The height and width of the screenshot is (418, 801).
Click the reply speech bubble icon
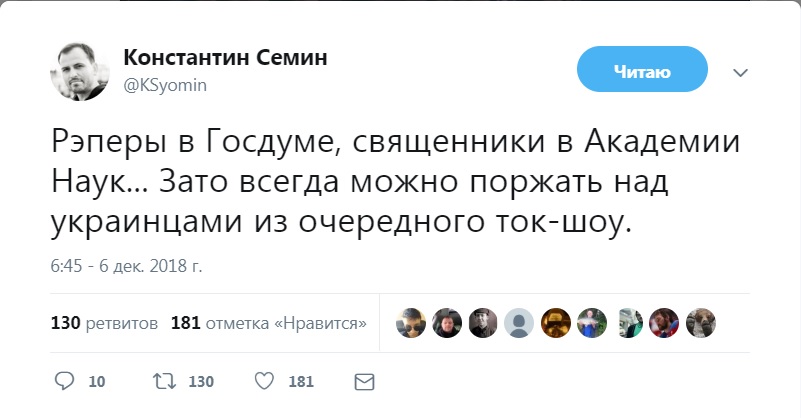64,381
